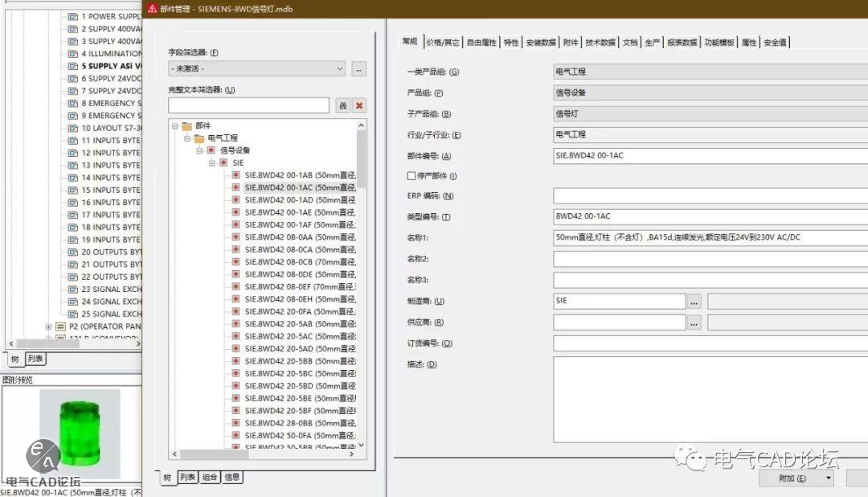Select SIE.8WD42 08-0CB (70mm part
Image resolution: width=868 pixels, height=497 pixels.
pyautogui.click(x=301, y=261)
